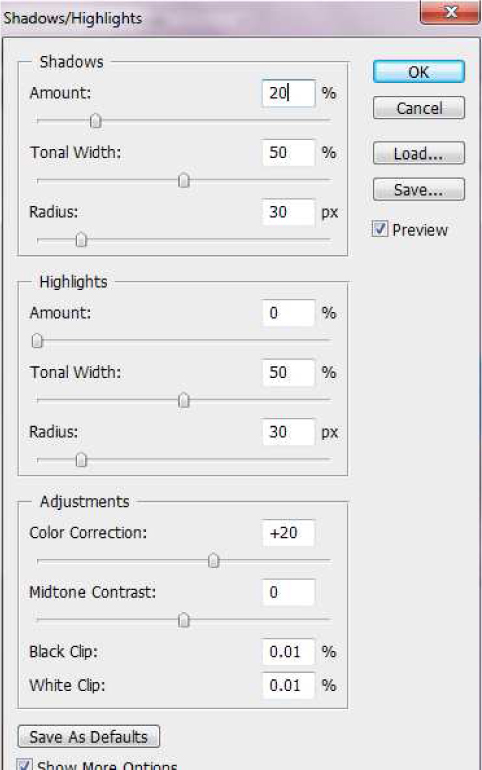Image resolution: width=482 pixels, height=770 pixels.
Task: Cancel the Shadows/Highlights dialog
Action: point(419,108)
